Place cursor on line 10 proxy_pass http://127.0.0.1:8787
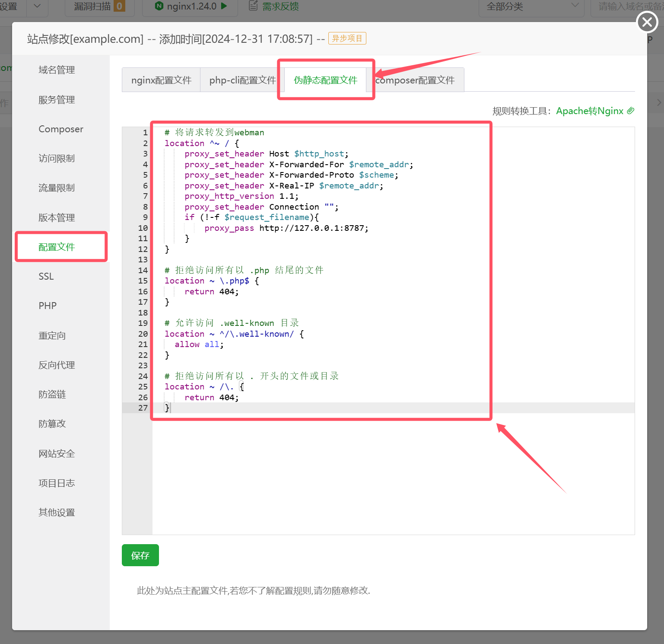 tap(286, 228)
